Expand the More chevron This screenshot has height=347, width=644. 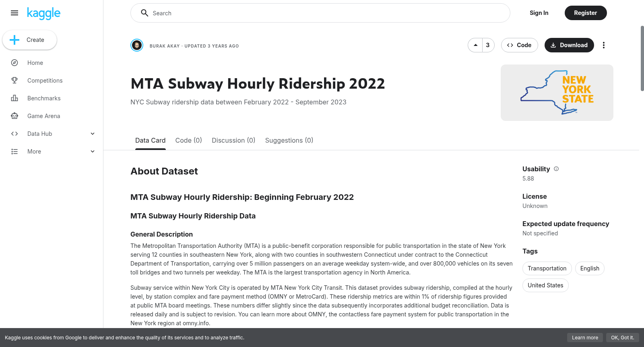pos(93,152)
